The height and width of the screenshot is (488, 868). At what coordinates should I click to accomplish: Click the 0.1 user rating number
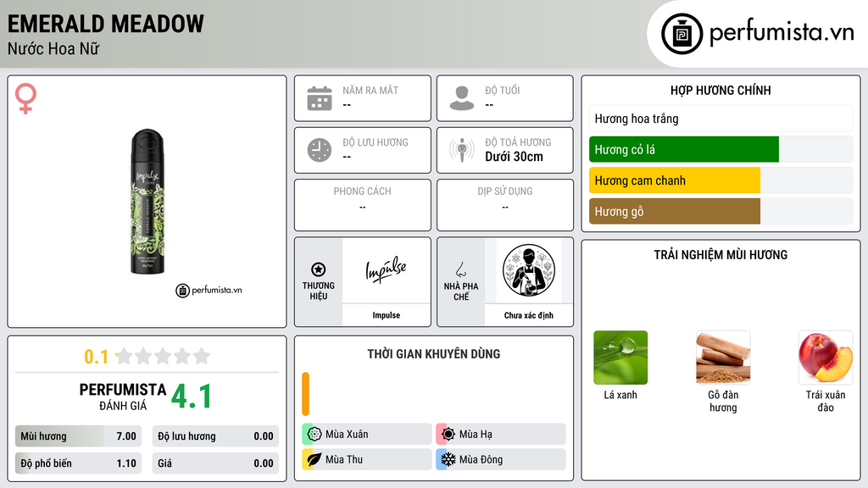(96, 357)
